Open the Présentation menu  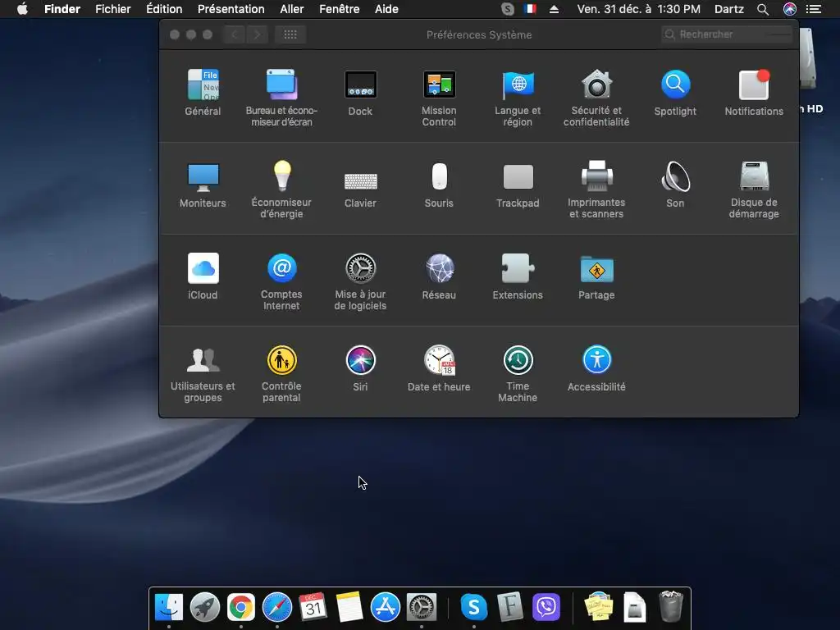pos(231,9)
